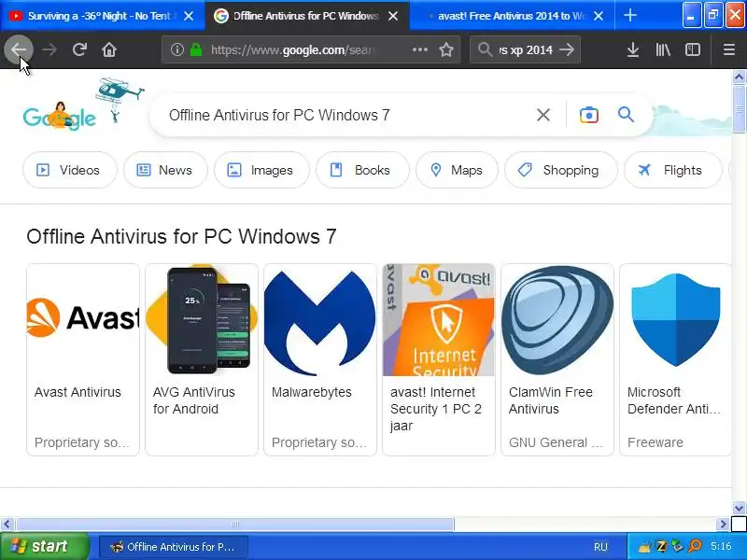The width and height of the screenshot is (747, 560).
Task: Filter results by News
Action: pyautogui.click(x=165, y=170)
